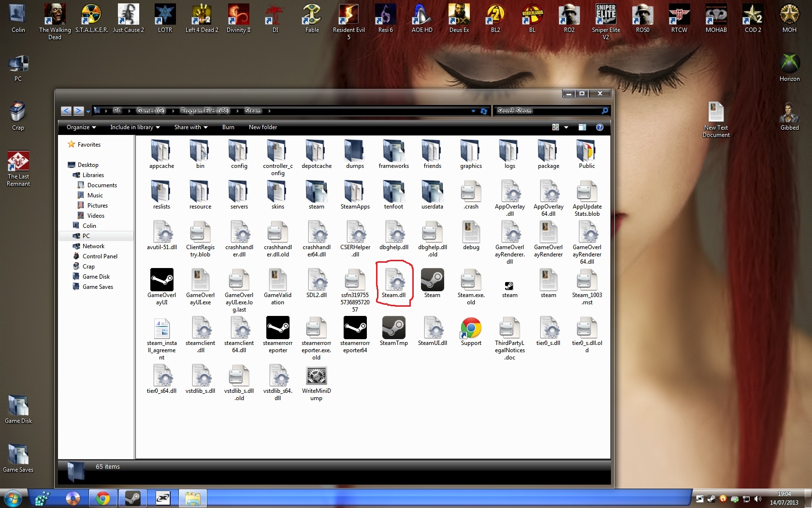Click the Burn toolbar item

pyautogui.click(x=228, y=127)
